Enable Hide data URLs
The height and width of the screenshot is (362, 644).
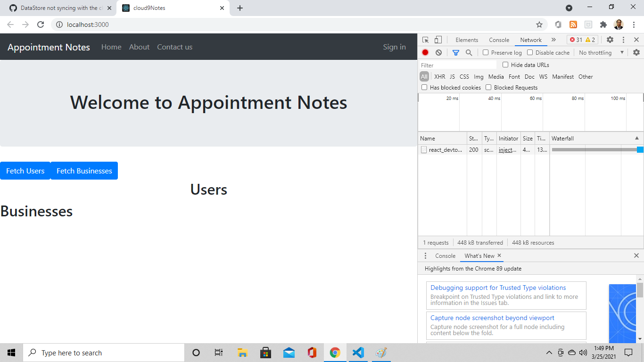pyautogui.click(x=505, y=65)
